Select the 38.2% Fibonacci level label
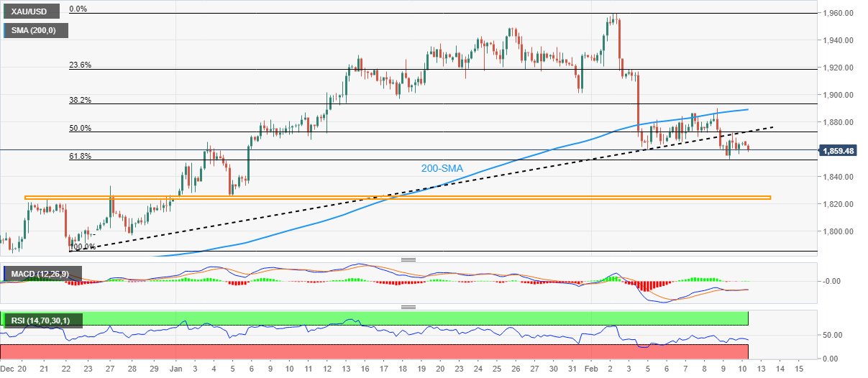 click(x=79, y=100)
